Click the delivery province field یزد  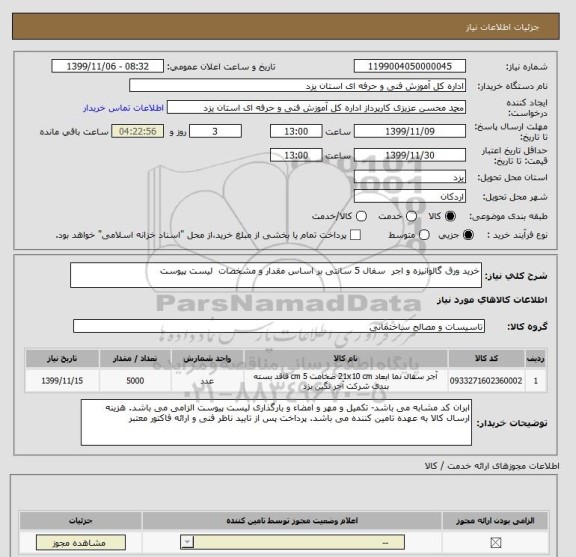click(x=410, y=177)
